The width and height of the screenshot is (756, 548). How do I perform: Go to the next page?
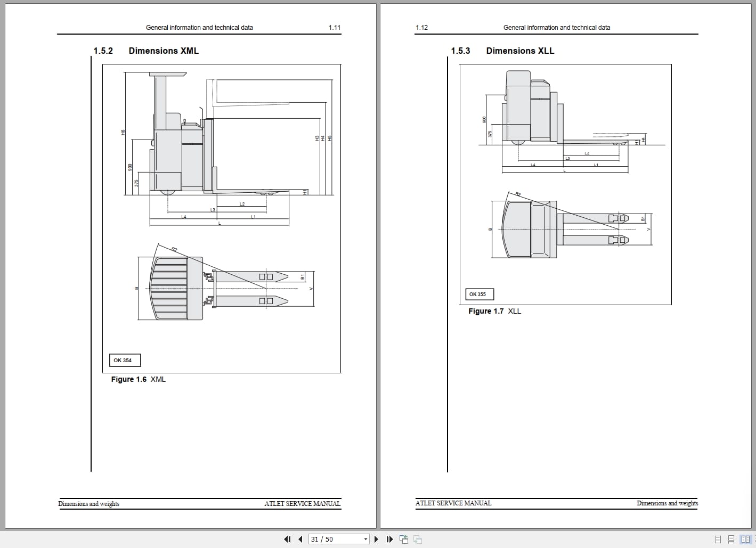(376, 539)
